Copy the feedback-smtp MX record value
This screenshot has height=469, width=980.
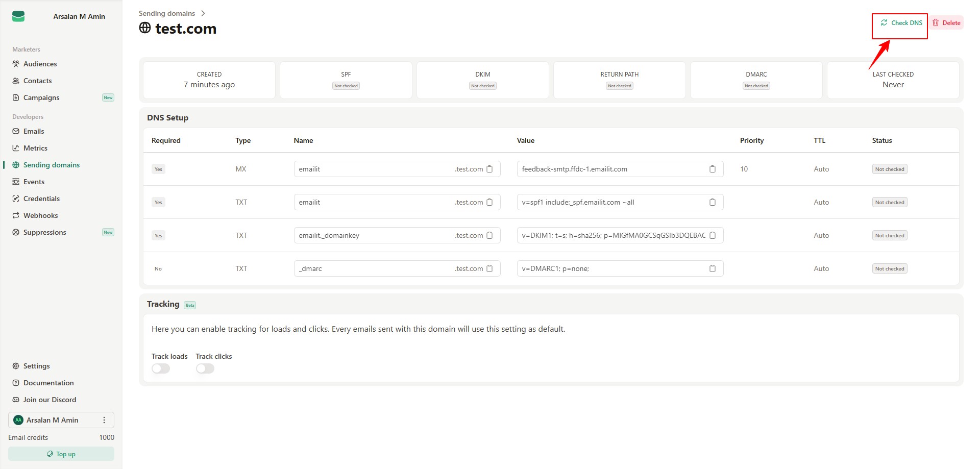coord(713,169)
